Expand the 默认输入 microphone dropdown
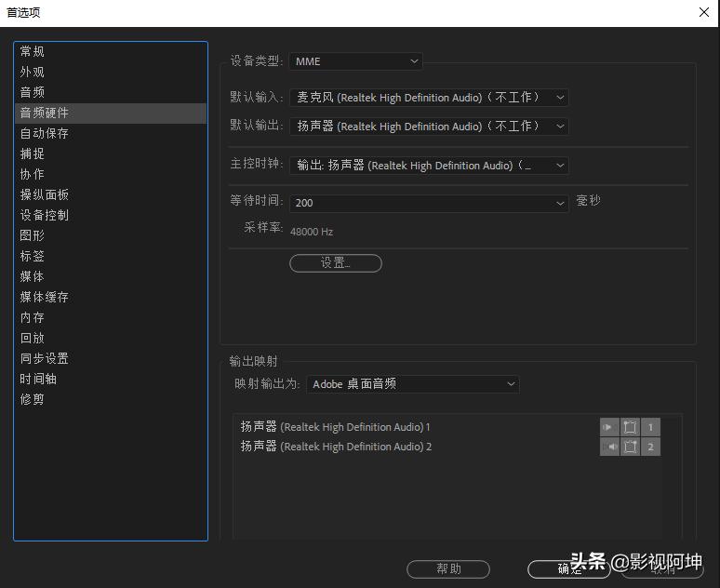 [x=428, y=97]
